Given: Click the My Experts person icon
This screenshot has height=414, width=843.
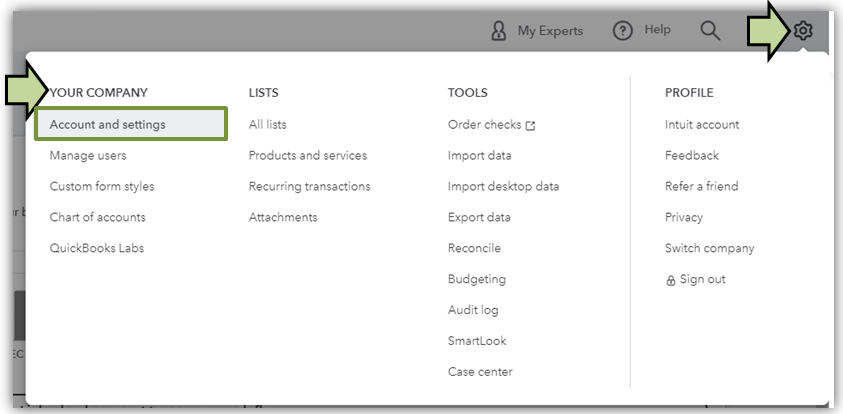Looking at the screenshot, I should click(x=499, y=31).
